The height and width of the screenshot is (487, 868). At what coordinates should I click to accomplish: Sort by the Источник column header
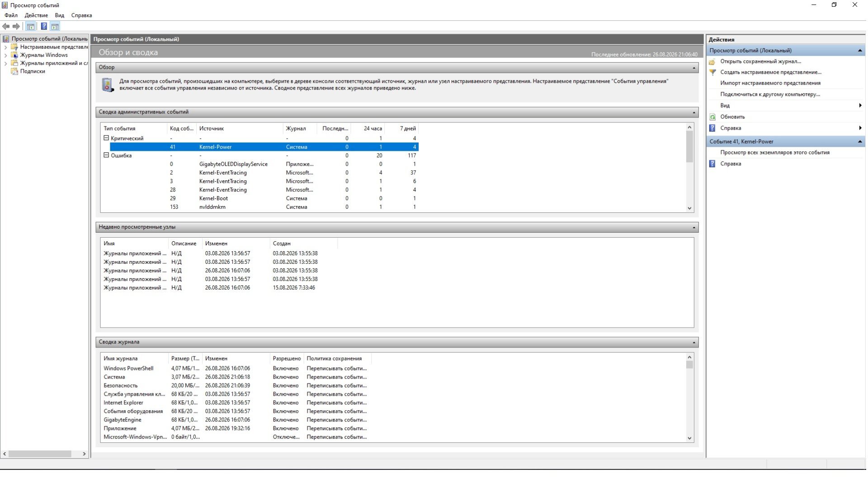click(240, 129)
